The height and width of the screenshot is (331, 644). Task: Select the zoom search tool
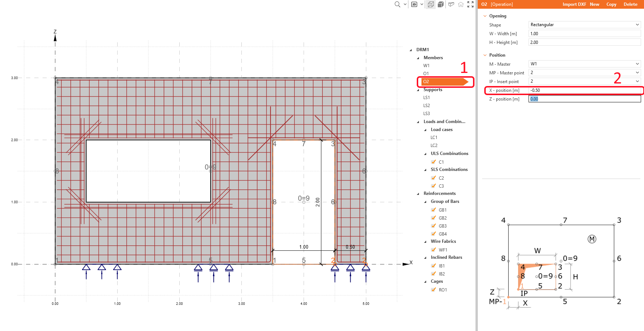[x=396, y=5]
